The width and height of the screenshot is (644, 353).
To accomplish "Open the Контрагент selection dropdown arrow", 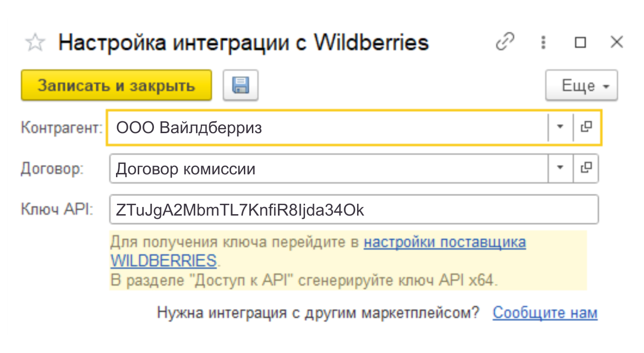I will coord(561,127).
